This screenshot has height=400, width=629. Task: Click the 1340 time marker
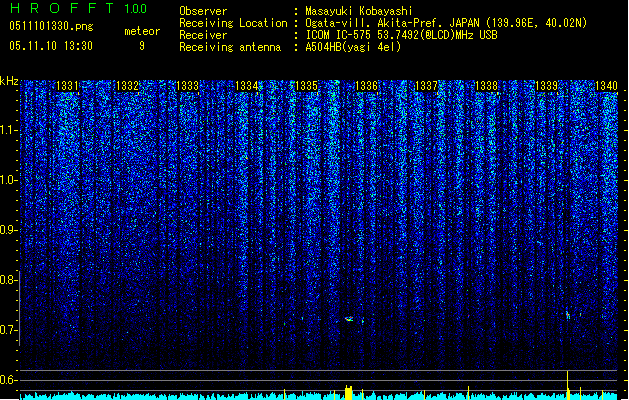pos(606,86)
